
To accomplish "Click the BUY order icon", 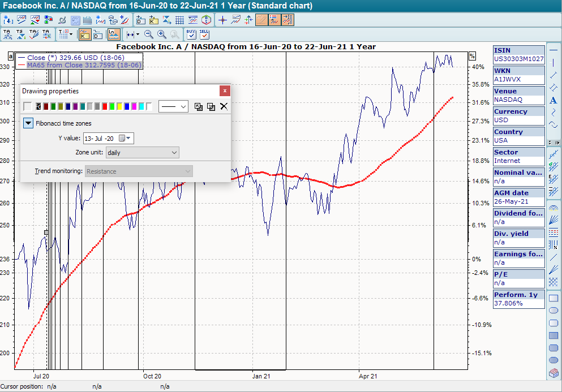I will pos(191,35).
